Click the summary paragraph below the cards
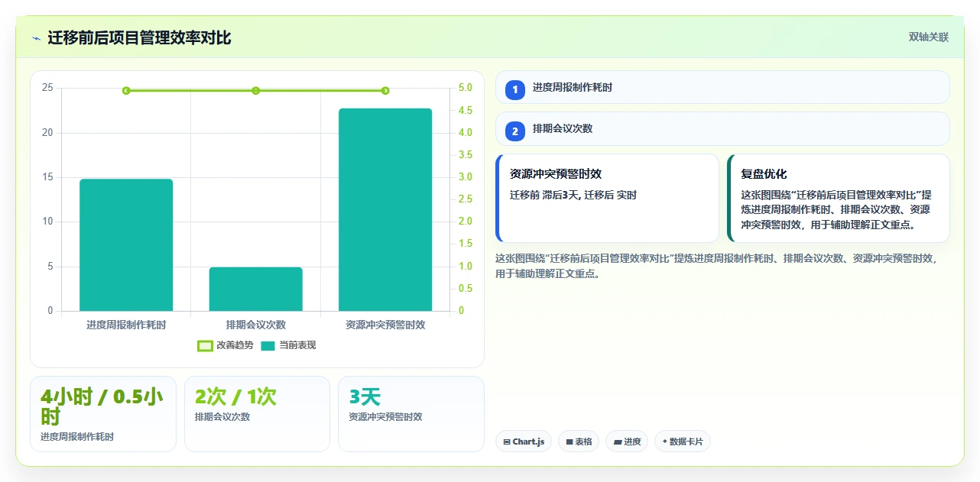The width and height of the screenshot is (980, 482). tap(717, 266)
